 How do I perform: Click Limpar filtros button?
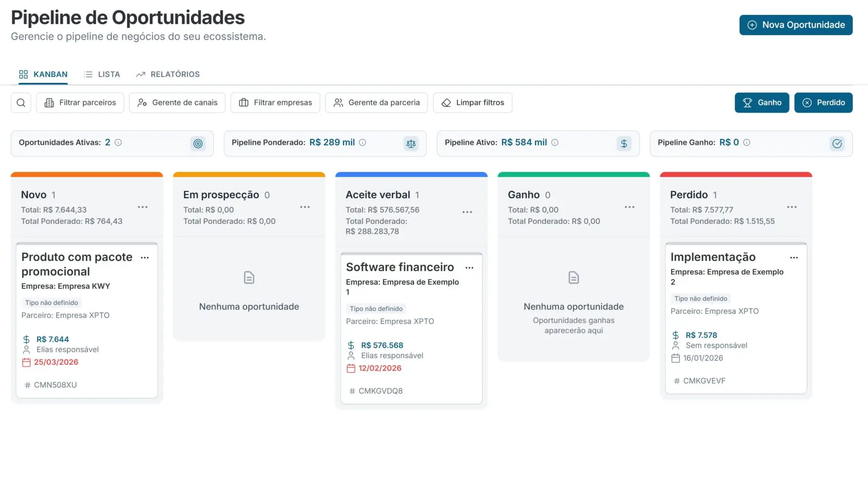click(x=472, y=103)
